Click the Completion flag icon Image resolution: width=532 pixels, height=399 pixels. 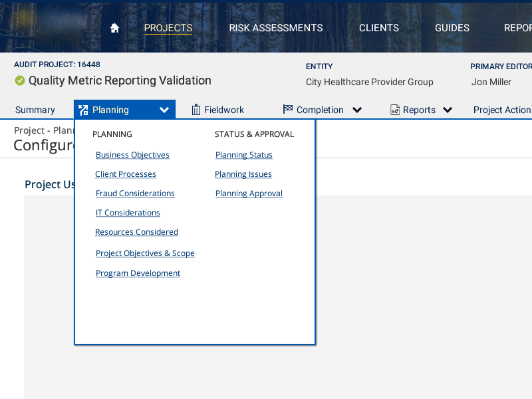click(287, 110)
